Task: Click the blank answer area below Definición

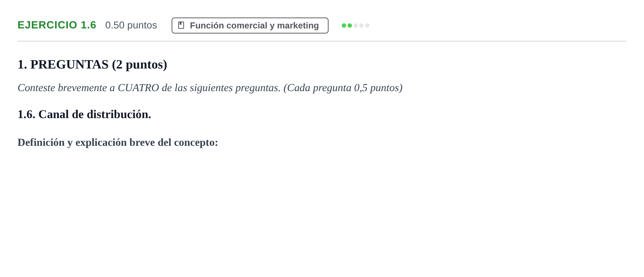Action: (322, 211)
